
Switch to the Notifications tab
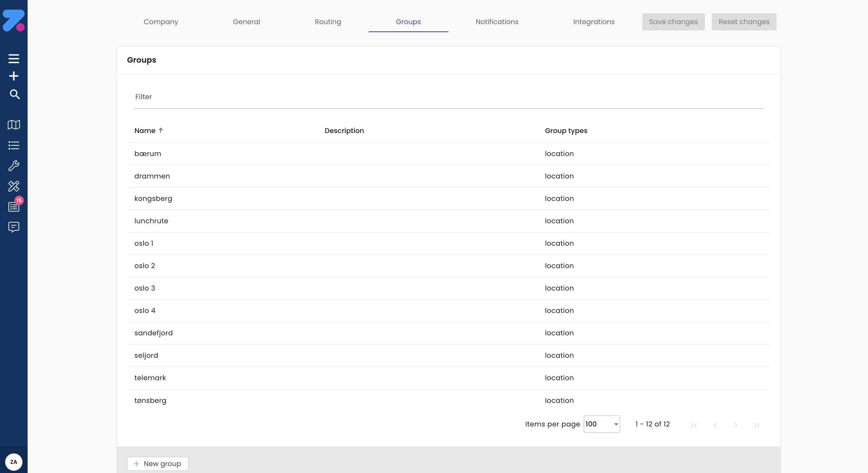tap(497, 22)
